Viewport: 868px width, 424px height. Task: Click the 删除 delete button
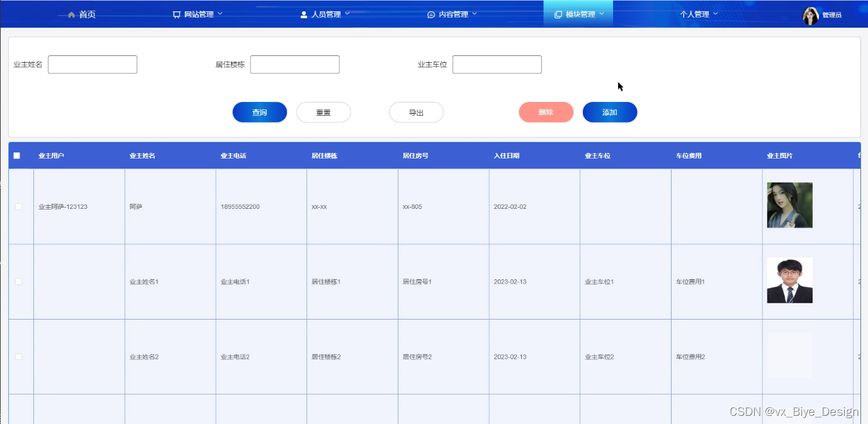[546, 113]
